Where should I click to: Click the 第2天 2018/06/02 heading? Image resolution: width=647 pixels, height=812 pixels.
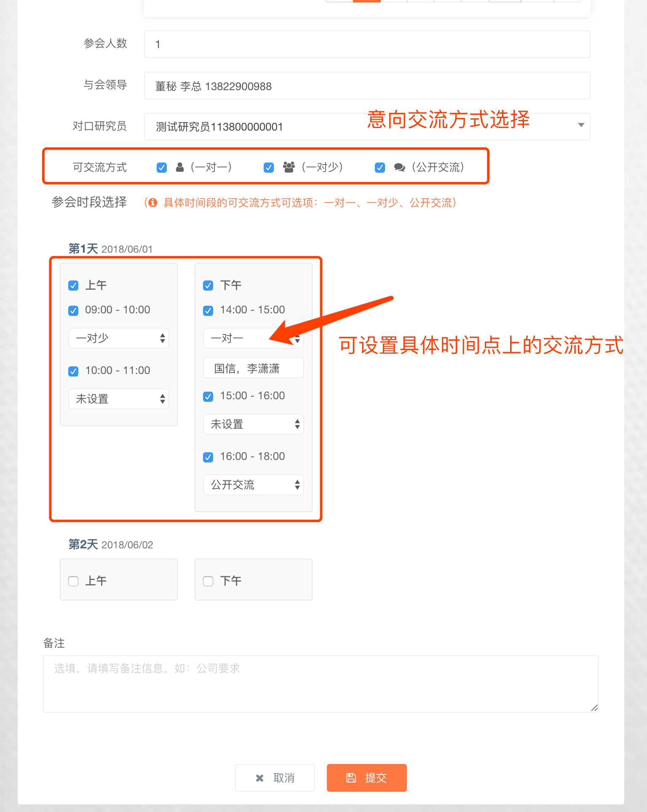pyautogui.click(x=111, y=545)
